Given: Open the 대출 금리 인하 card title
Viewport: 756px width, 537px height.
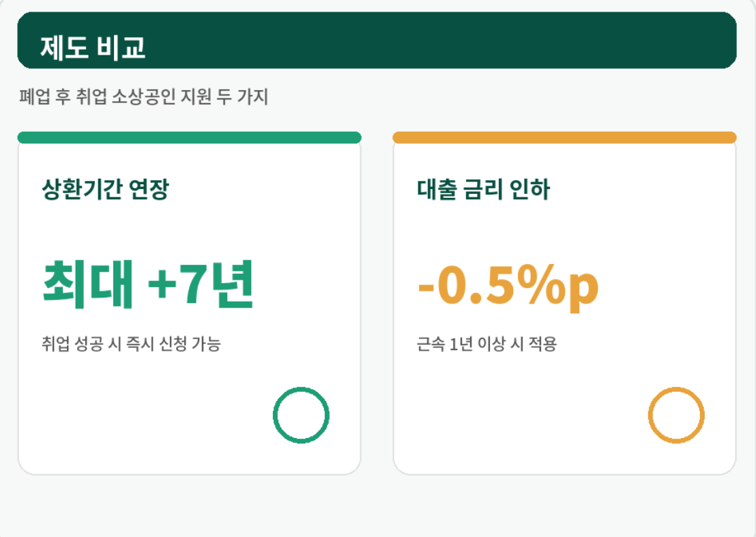Looking at the screenshot, I should click(x=483, y=189).
